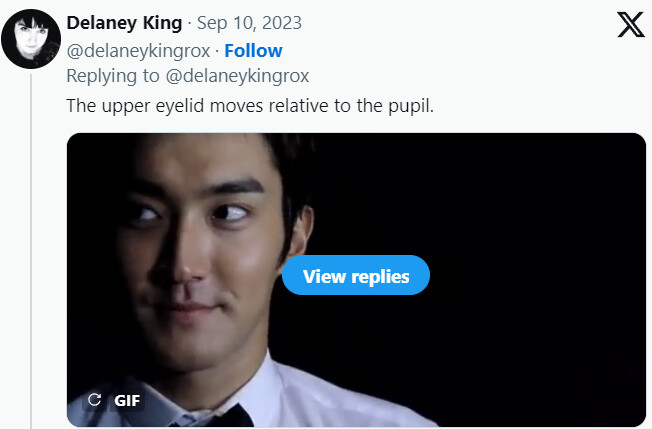Click the vertical thread line below avatar
This screenshot has height=429, width=652.
[x=32, y=250]
